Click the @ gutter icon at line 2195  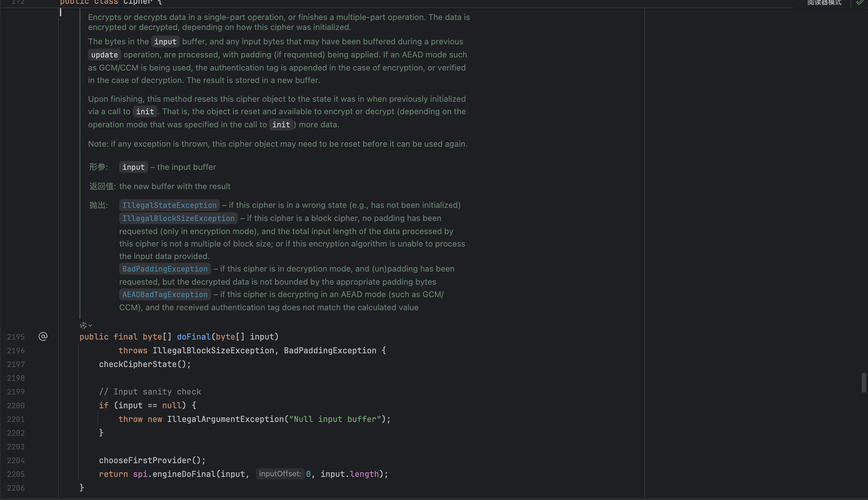click(43, 336)
